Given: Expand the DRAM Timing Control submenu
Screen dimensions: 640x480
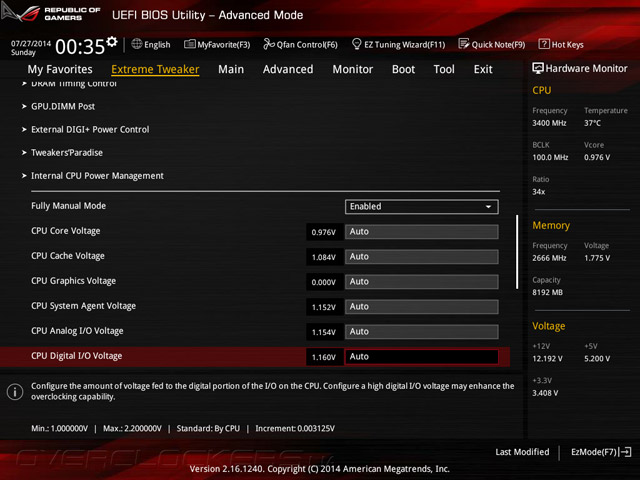Looking at the screenshot, I should click(69, 84).
